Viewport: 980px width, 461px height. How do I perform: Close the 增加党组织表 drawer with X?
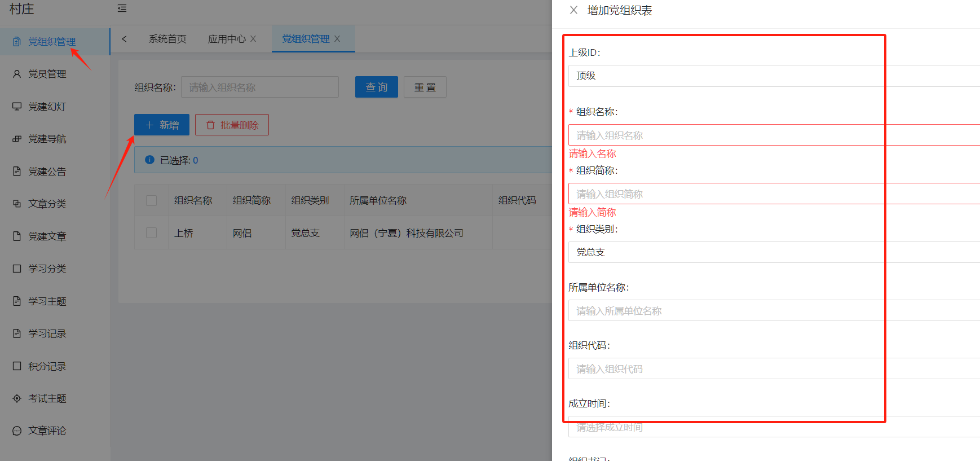click(573, 10)
